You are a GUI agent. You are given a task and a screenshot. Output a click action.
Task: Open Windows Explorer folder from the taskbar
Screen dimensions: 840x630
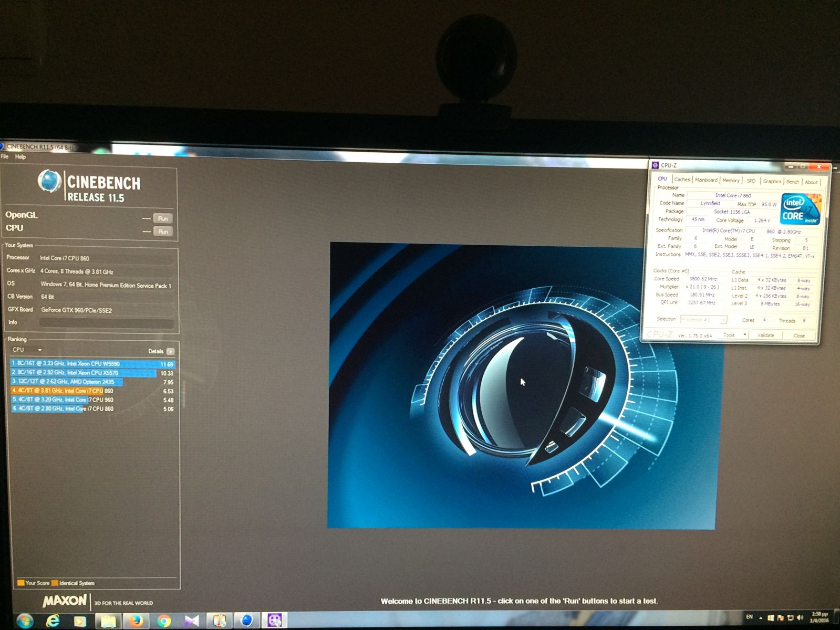(x=108, y=621)
